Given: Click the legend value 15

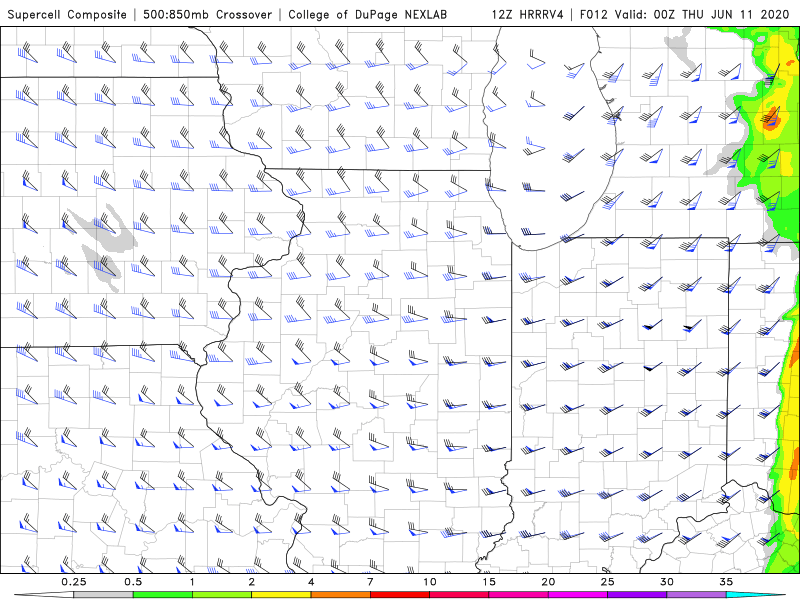Looking at the screenshot, I should pyautogui.click(x=489, y=582).
